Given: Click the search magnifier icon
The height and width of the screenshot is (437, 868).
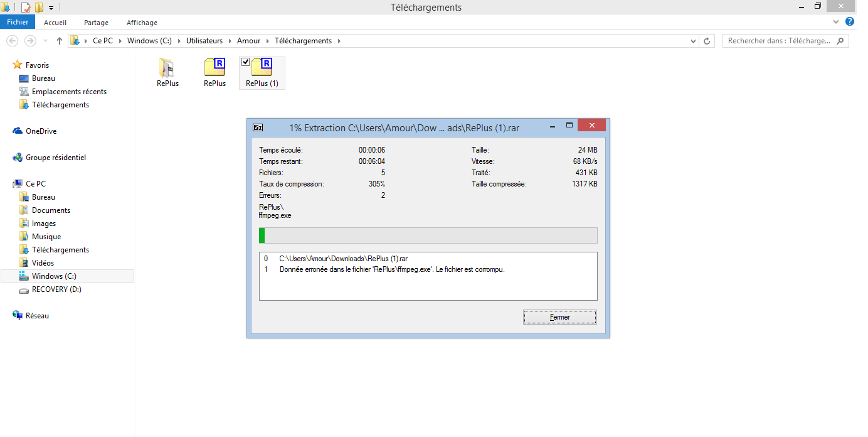Looking at the screenshot, I should [840, 41].
